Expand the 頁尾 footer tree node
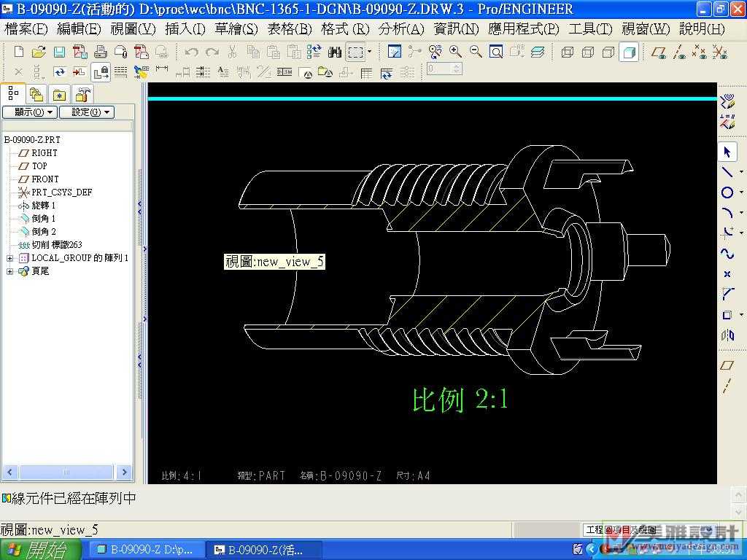 coord(10,271)
